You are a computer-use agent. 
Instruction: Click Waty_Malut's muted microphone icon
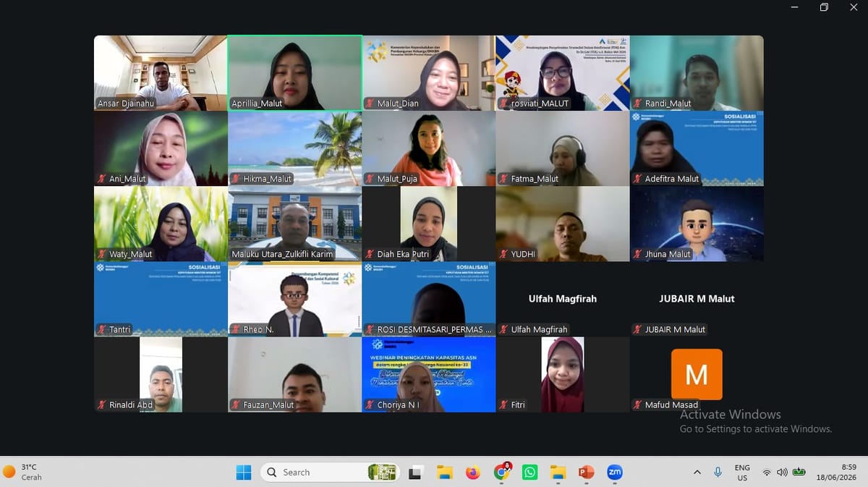[x=102, y=254]
